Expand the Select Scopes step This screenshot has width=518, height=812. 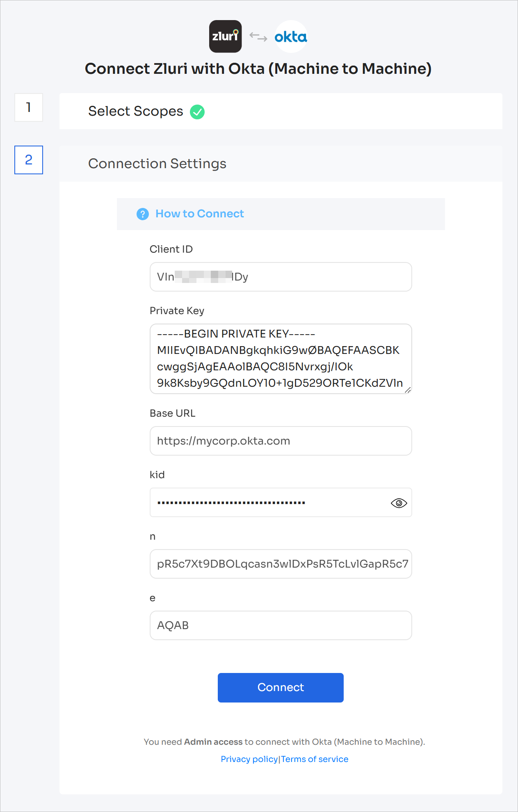coord(281,111)
